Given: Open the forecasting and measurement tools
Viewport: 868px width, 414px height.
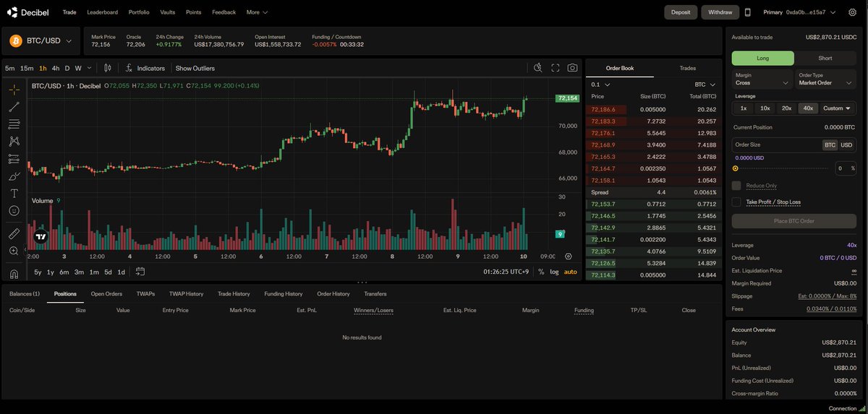Looking at the screenshot, I should (14, 159).
